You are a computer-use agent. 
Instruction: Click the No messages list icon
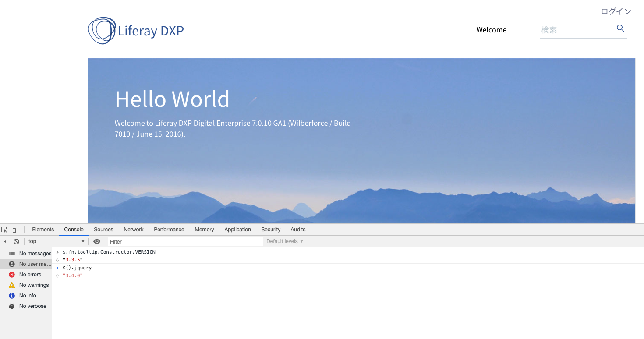12,254
